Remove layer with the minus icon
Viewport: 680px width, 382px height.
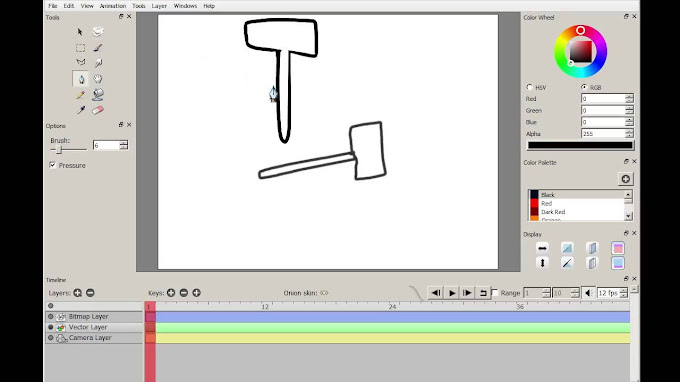[90, 293]
